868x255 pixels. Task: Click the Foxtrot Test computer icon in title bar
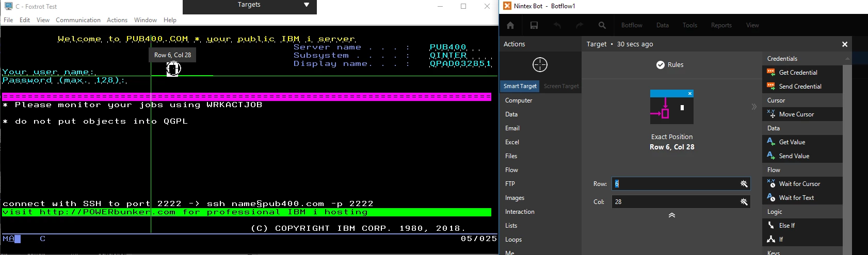[x=8, y=6]
